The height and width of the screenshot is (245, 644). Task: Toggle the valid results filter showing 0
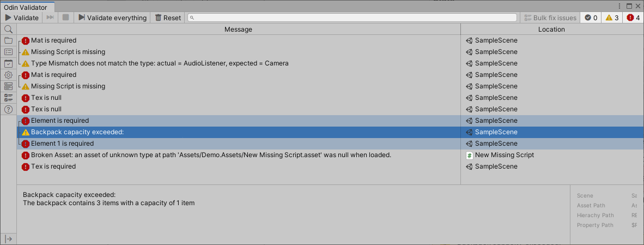point(591,17)
